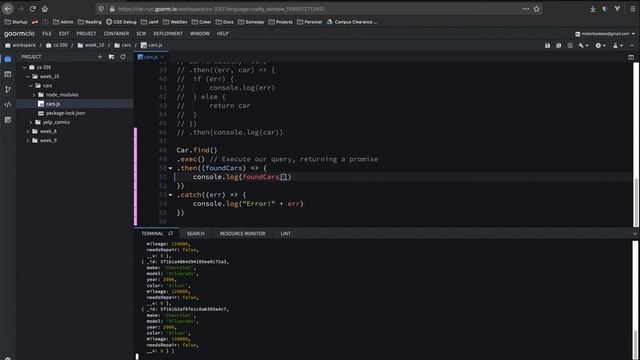Open the Firefox hamburger menu

pyautogui.click(x=632, y=9)
